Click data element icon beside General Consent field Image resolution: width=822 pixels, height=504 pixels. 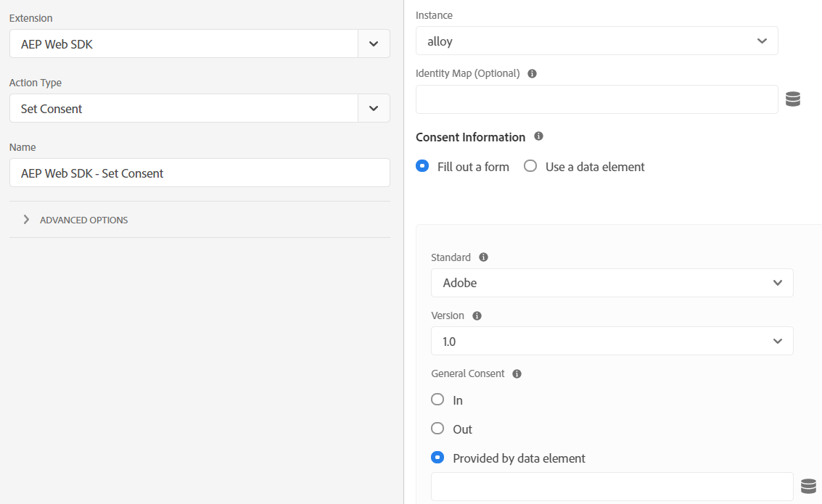click(808, 487)
